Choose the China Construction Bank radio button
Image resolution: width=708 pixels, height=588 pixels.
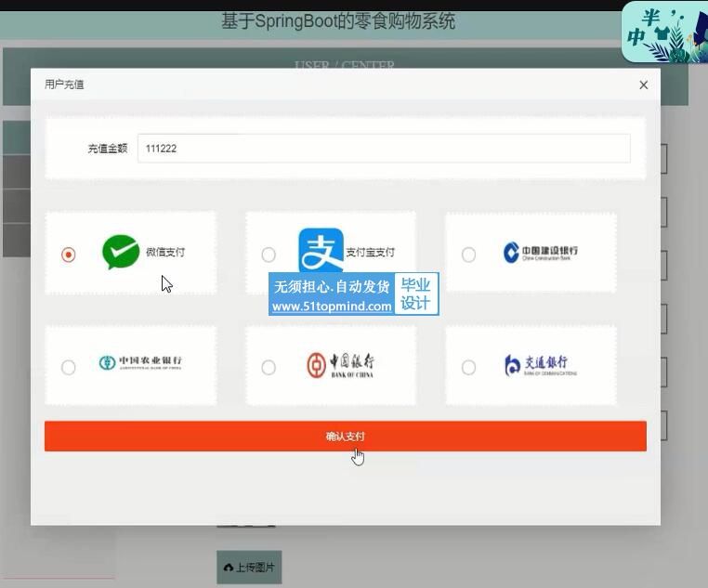click(468, 255)
